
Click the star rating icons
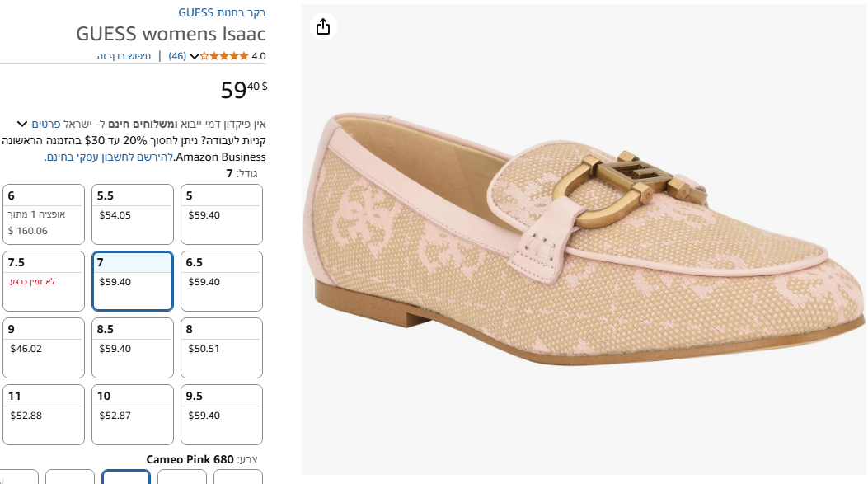[224, 56]
